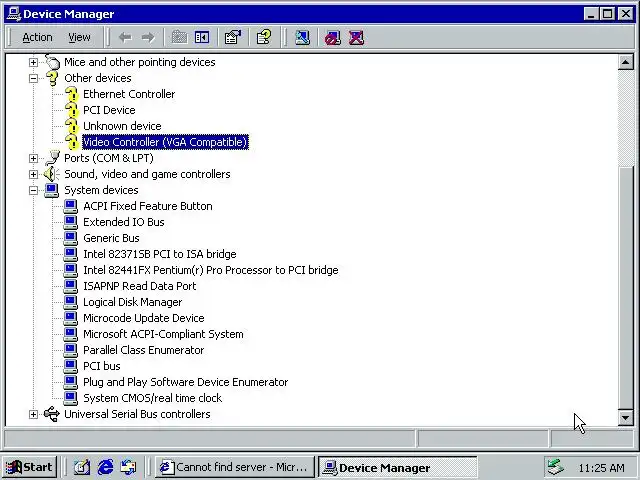
Task: Click the 11:25 AM clock
Action: click(602, 468)
